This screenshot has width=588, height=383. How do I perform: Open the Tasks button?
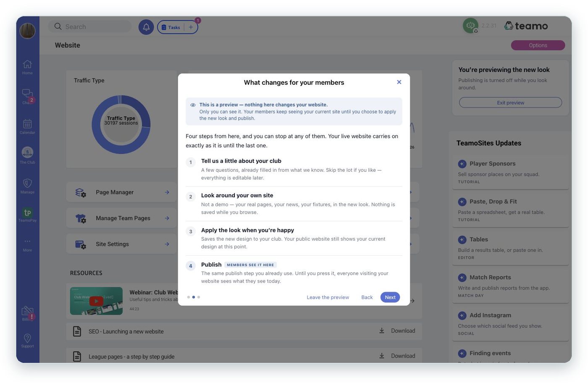pos(171,27)
